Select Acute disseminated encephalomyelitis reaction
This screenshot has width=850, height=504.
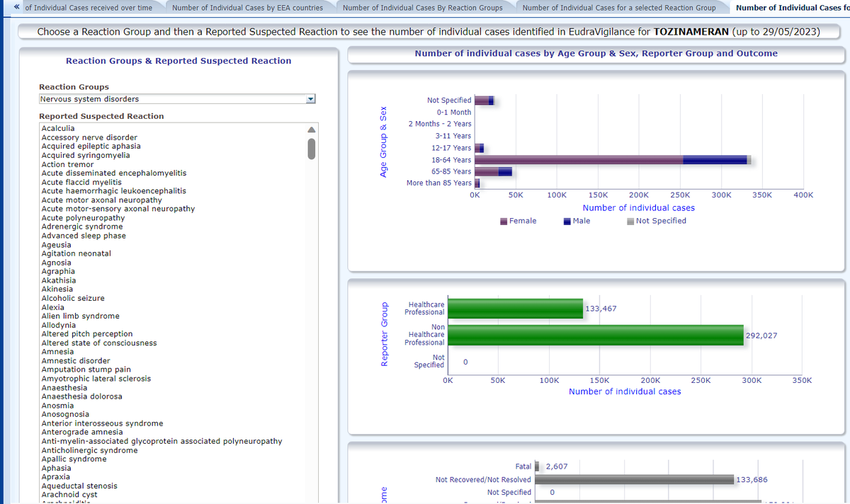[x=114, y=173]
